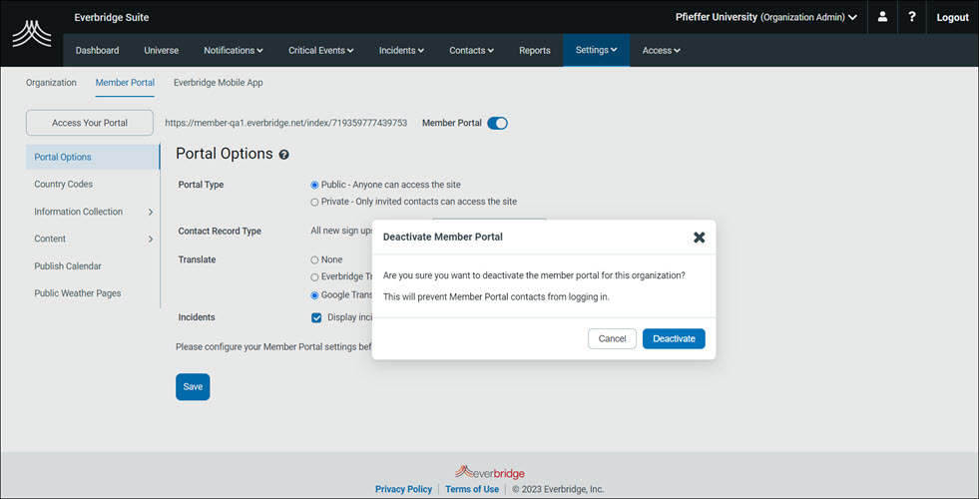Screen dimensions: 980x499
Task: Click the Portal Options help icon
Action: (x=283, y=155)
